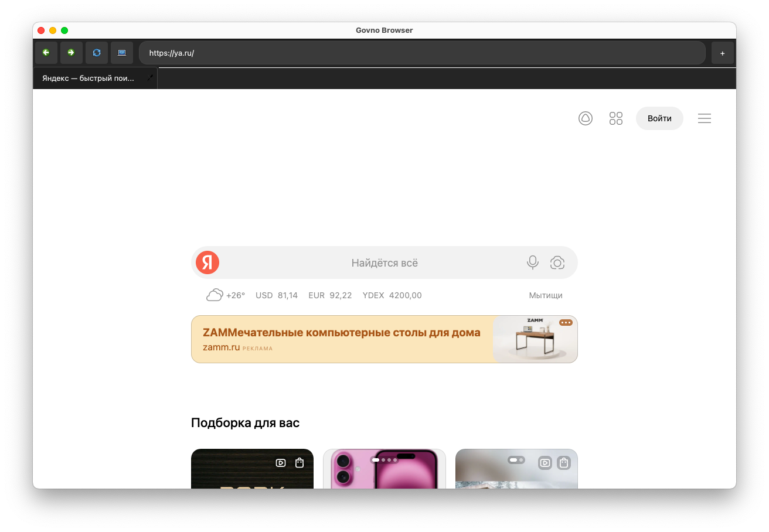Viewport: 769px width, 532px height.
Task: Open the pink phone product card
Action: click(385, 469)
